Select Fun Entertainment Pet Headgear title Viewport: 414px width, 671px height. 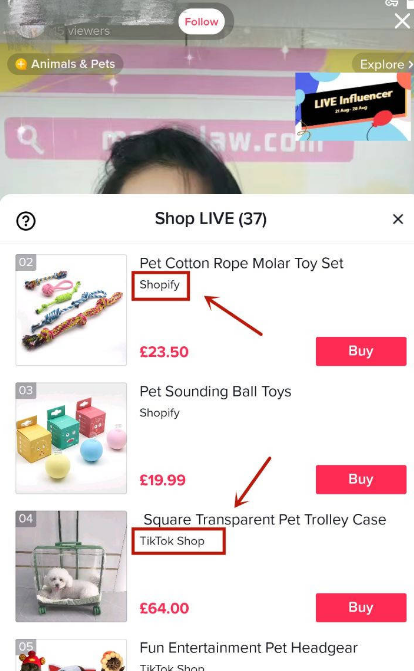coord(248,648)
